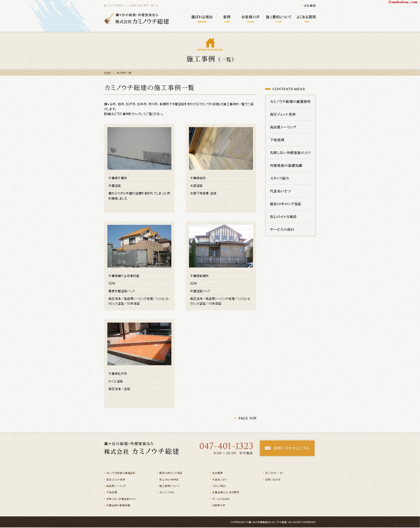420x528 pixels.
Task: Open the 千葉県松戸市 orange tile photo
Action: [139, 344]
